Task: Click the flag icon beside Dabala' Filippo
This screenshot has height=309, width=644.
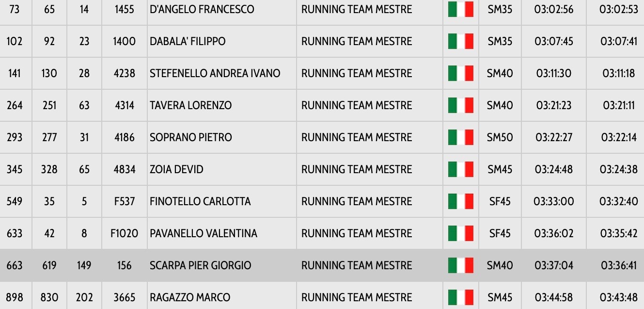Action: pos(460,41)
